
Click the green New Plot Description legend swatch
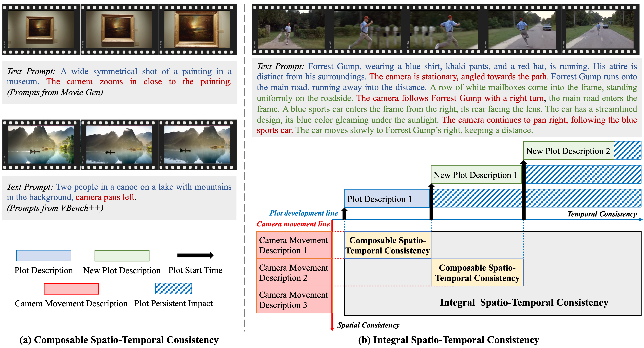point(122,256)
